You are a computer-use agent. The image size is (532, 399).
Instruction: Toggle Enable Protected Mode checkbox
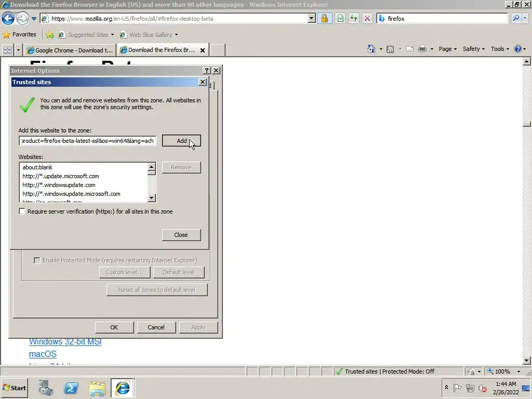pos(37,260)
